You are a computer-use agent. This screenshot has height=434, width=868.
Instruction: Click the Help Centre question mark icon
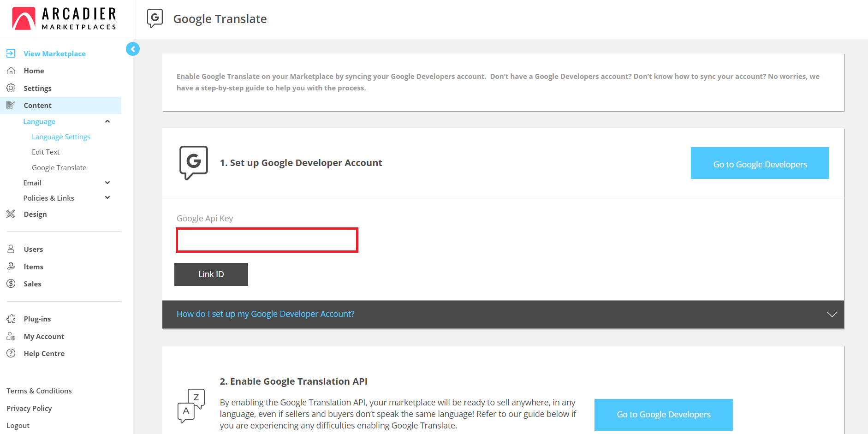(11, 353)
